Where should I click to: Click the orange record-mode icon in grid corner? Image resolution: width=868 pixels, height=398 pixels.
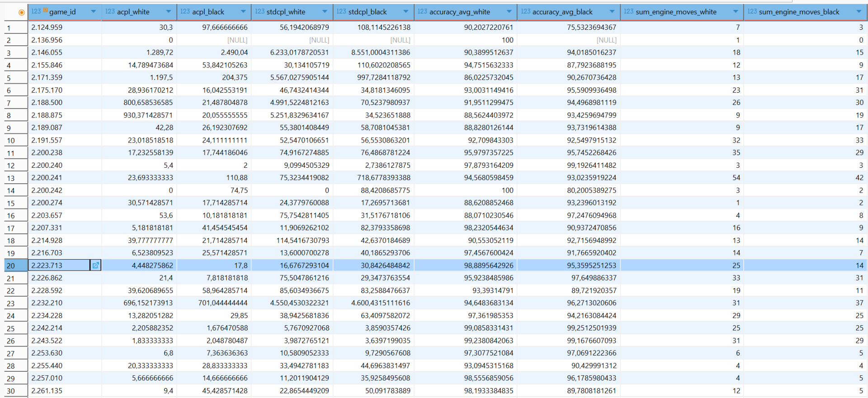click(x=21, y=12)
